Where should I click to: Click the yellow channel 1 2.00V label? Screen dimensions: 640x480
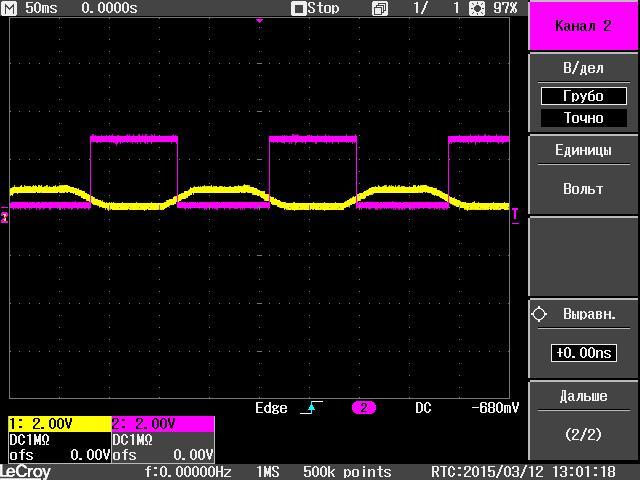coord(60,424)
